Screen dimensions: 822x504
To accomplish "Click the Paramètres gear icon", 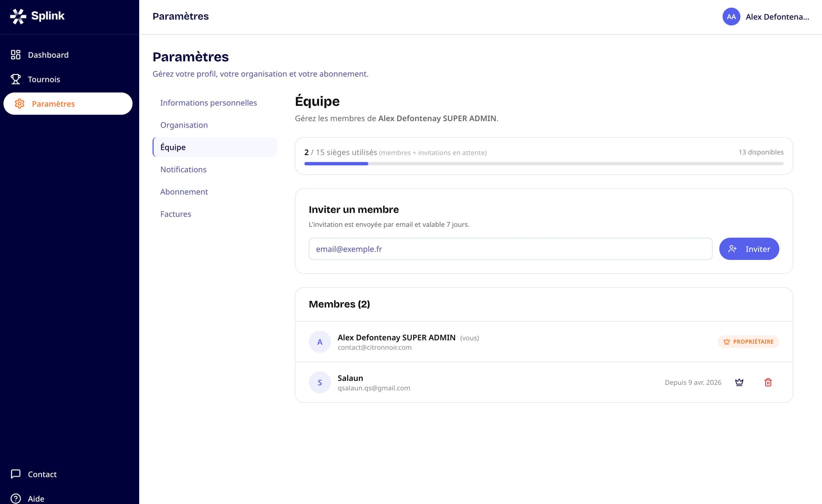I will (x=20, y=104).
